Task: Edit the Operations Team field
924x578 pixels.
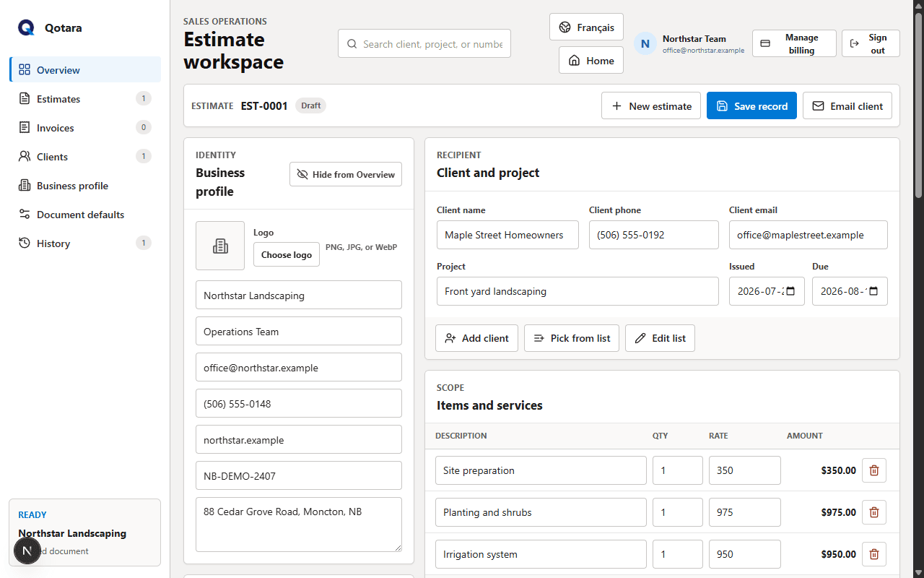Action: tap(299, 331)
